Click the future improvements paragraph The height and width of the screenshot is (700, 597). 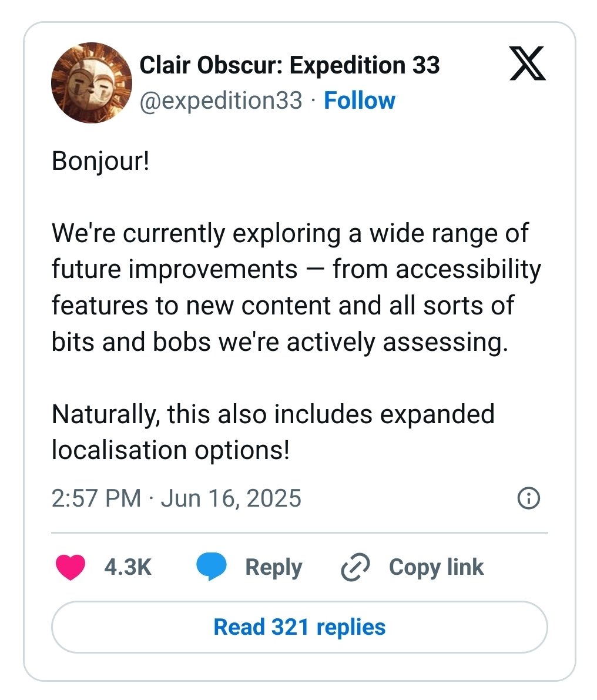tap(296, 287)
